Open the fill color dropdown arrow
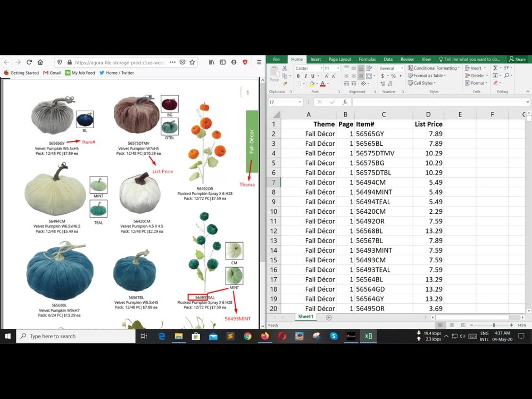This screenshot has height=399, width=532. click(317, 83)
